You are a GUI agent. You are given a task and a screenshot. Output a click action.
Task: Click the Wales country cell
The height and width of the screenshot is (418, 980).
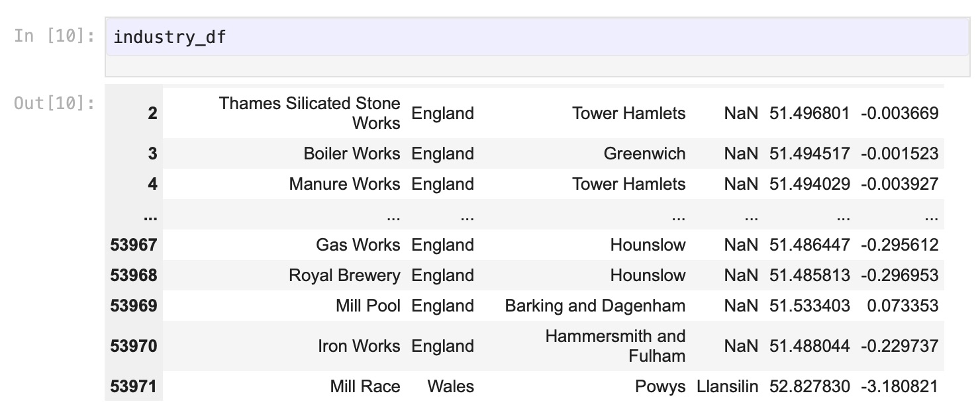pyautogui.click(x=450, y=386)
